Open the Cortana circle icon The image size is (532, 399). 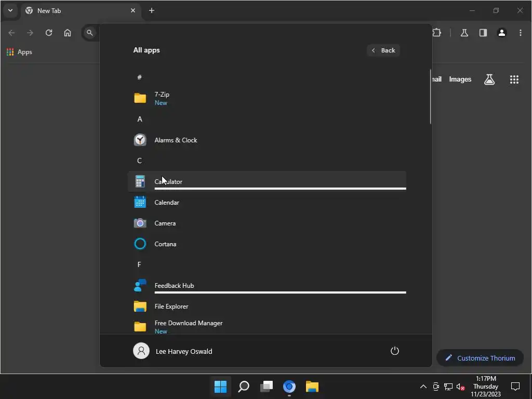click(140, 244)
